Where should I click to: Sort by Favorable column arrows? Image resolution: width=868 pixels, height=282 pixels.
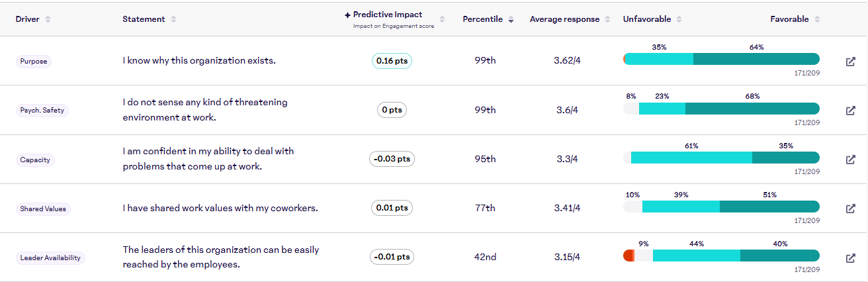(x=818, y=20)
